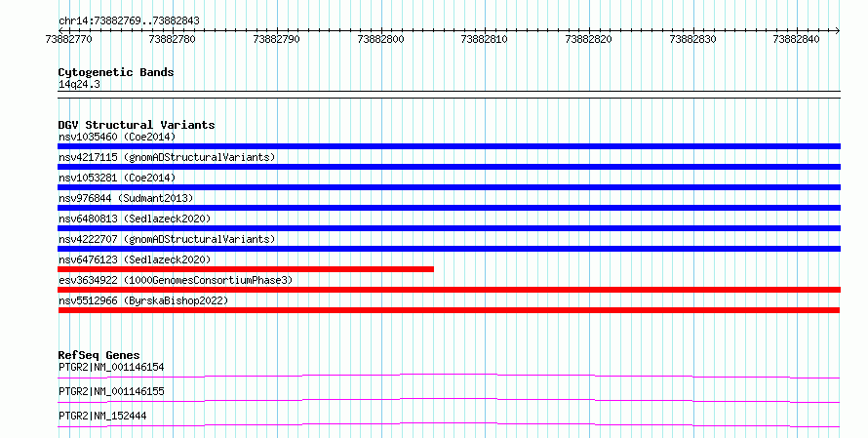Click the red bar of nsv5512966

click(449, 310)
